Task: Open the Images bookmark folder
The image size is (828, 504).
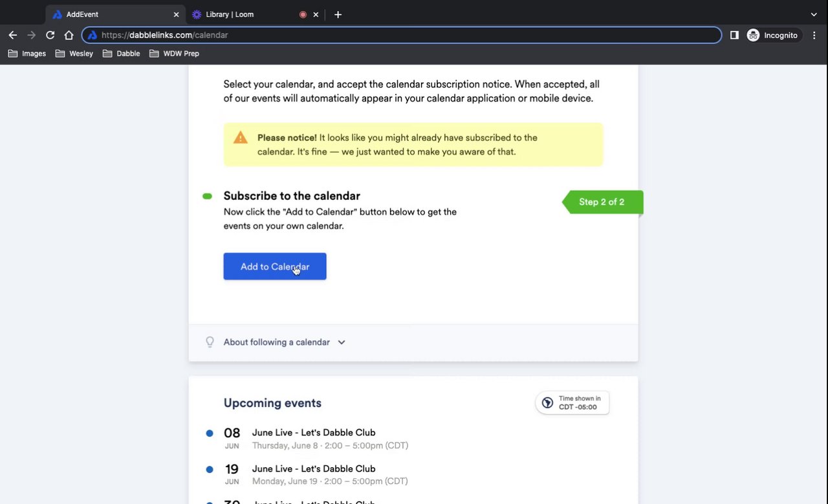Action: [x=27, y=54]
